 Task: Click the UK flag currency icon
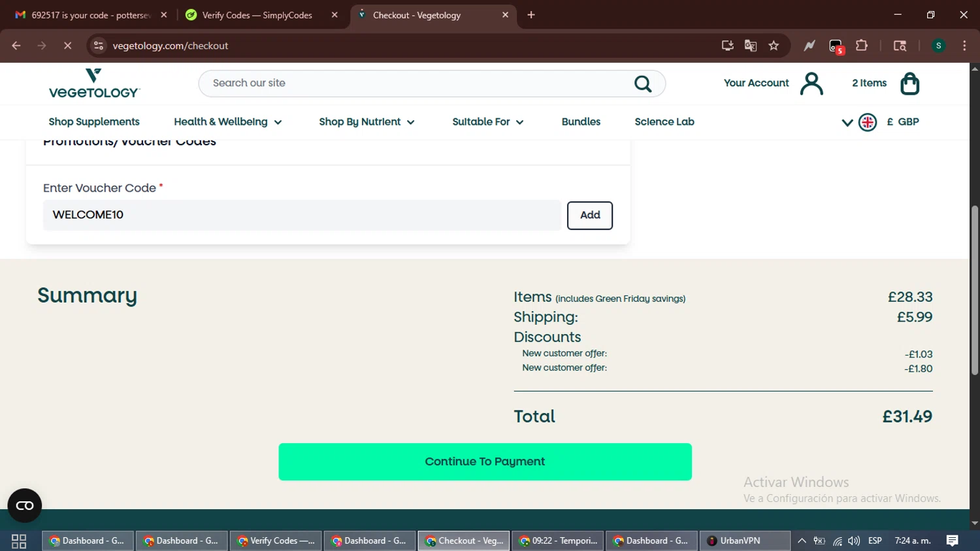coord(868,122)
